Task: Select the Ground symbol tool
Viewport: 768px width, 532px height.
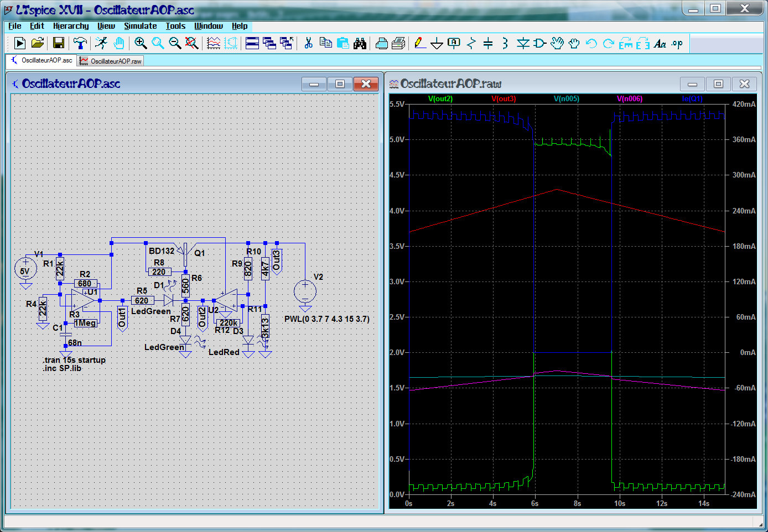Action: pos(437,43)
